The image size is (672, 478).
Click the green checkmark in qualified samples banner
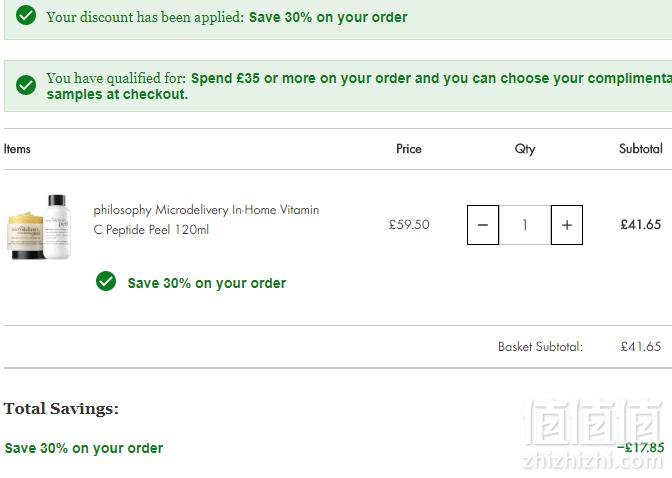click(26, 85)
